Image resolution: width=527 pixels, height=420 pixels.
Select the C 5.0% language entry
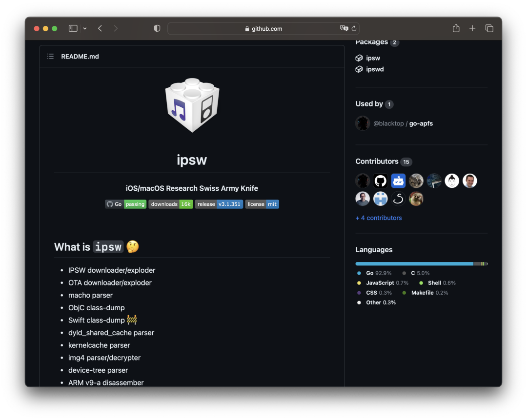(x=416, y=273)
